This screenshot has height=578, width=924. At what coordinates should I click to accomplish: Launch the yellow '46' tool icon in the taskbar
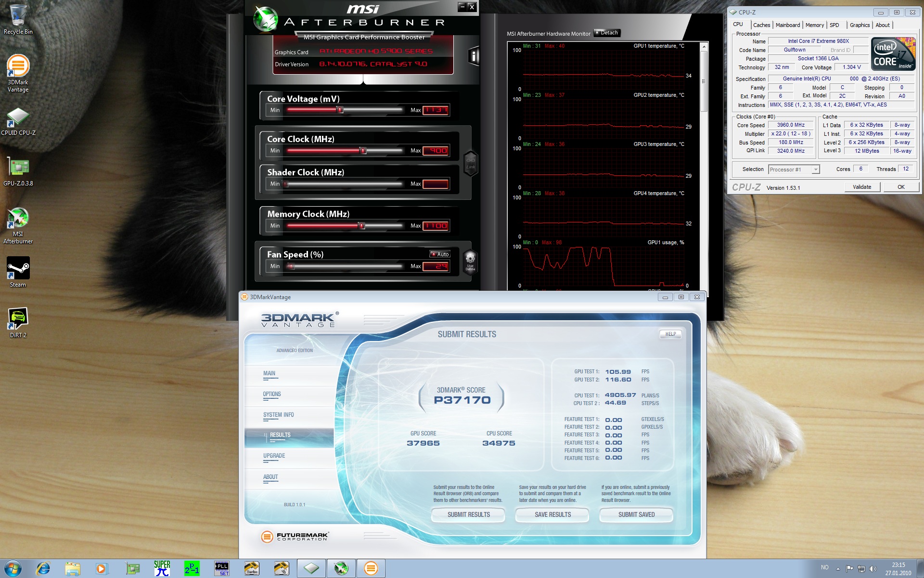pyautogui.click(x=282, y=568)
